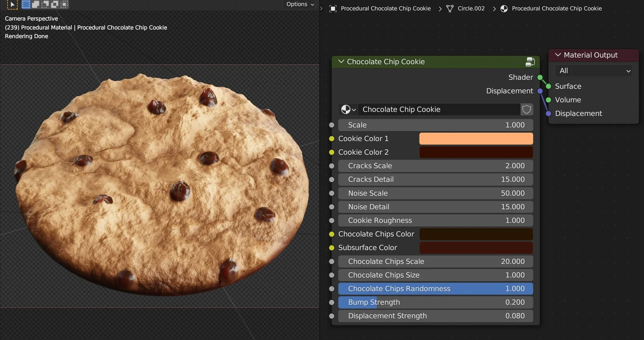Click the scene icon in the breadcrumb
The height and width of the screenshot is (340, 644).
pos(333,8)
